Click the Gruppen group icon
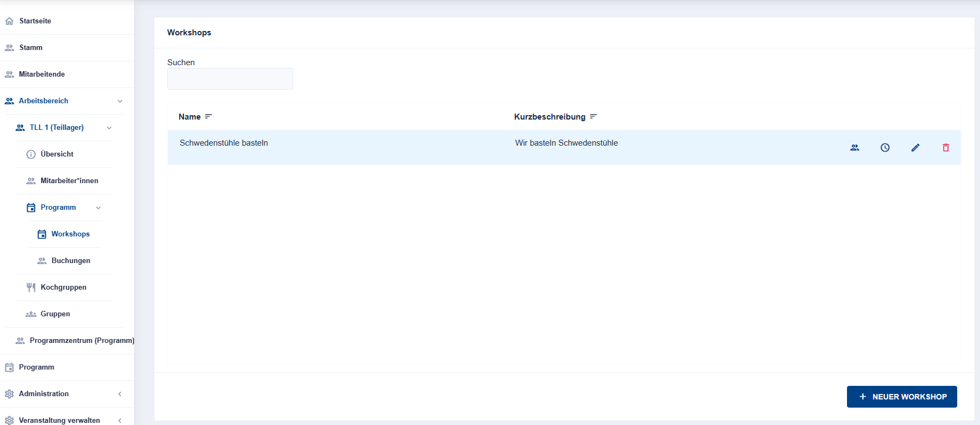This screenshot has height=425, width=980. tap(31, 314)
